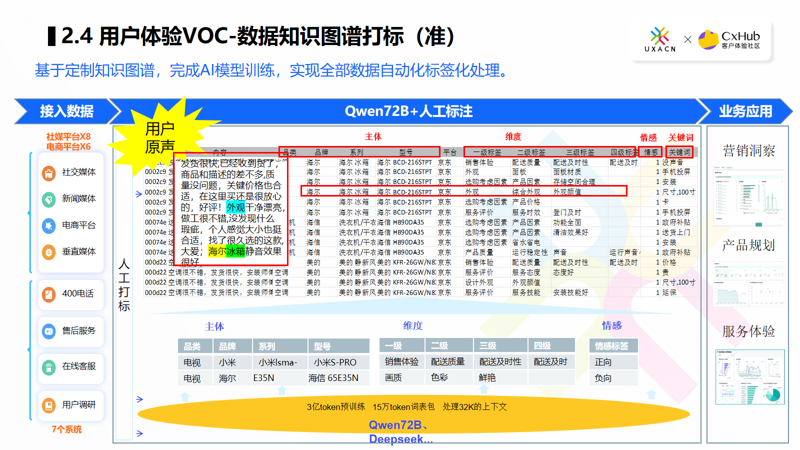Click the 3亿token预训练 text
Viewport: 800px width, 450px height.
[x=336, y=407]
